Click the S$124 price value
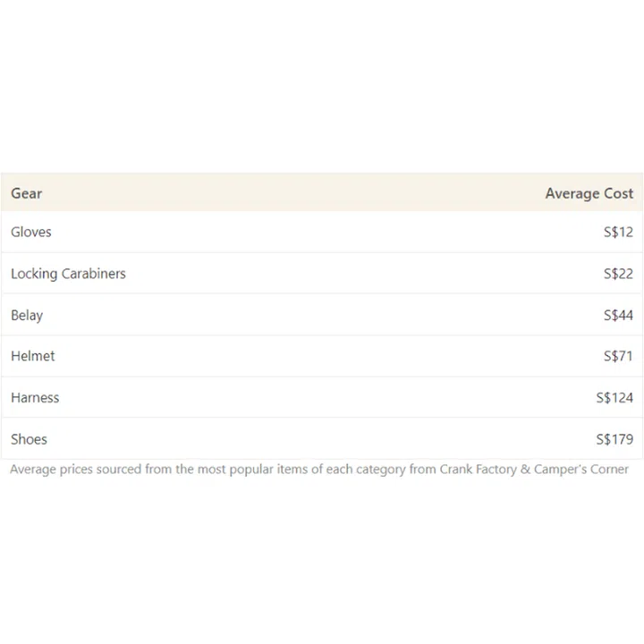644x644 pixels. 614,398
